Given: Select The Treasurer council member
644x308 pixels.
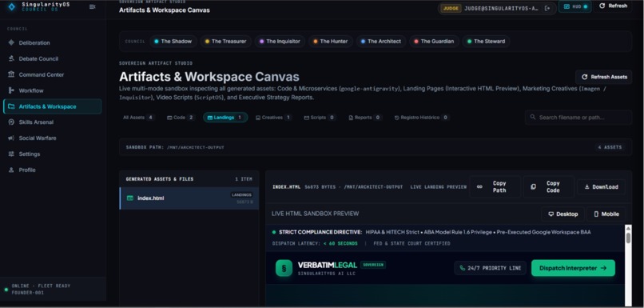Looking at the screenshot, I should coord(225,41).
